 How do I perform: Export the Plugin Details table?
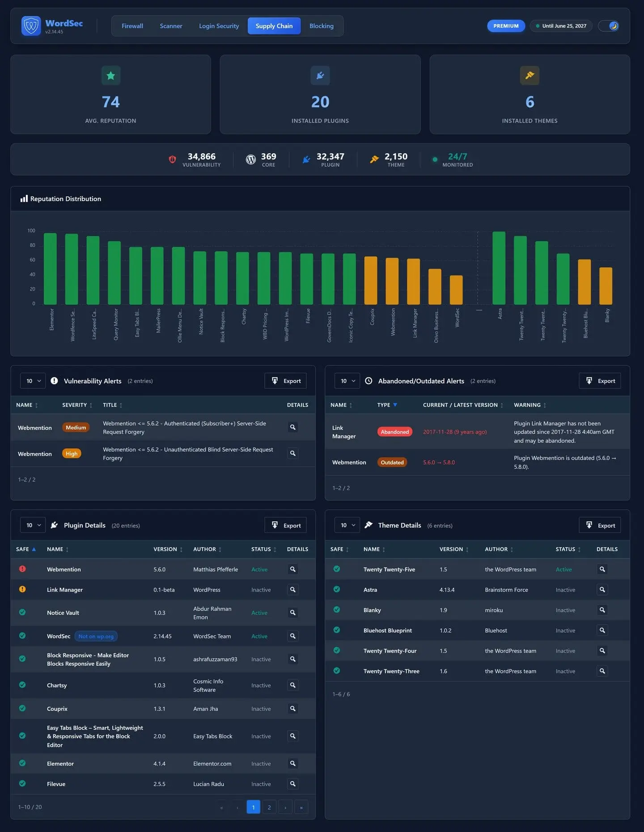click(286, 525)
